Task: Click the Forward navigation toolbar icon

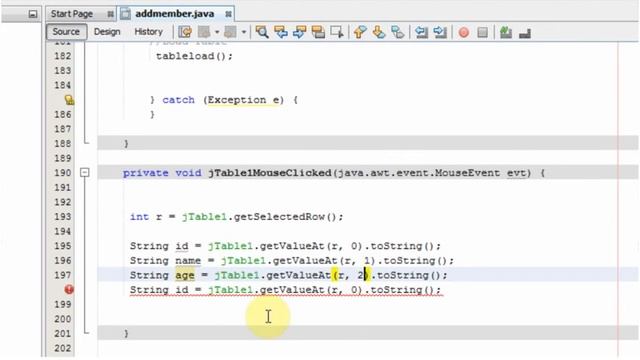Action: tap(231, 32)
